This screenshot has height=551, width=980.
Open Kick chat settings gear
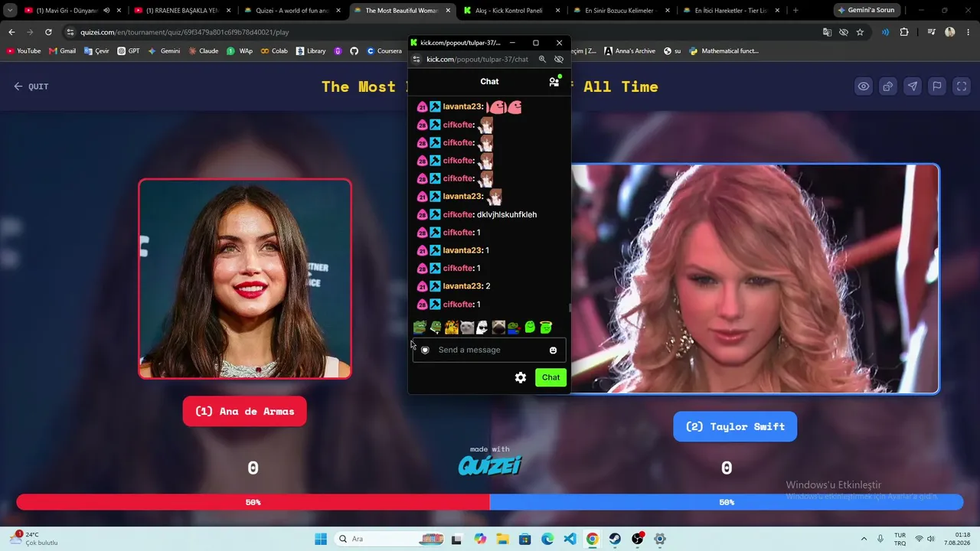pyautogui.click(x=521, y=377)
